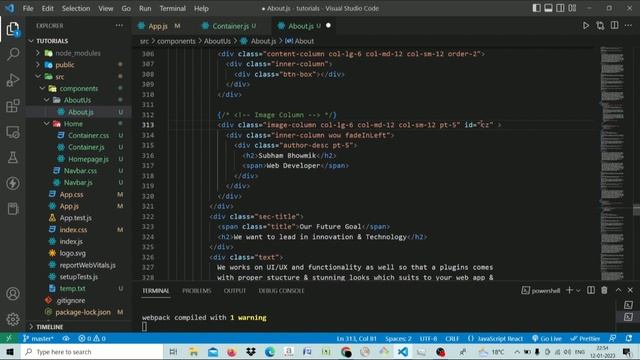
Task: Open the Accounts icon in activity bar
Action: point(13,294)
